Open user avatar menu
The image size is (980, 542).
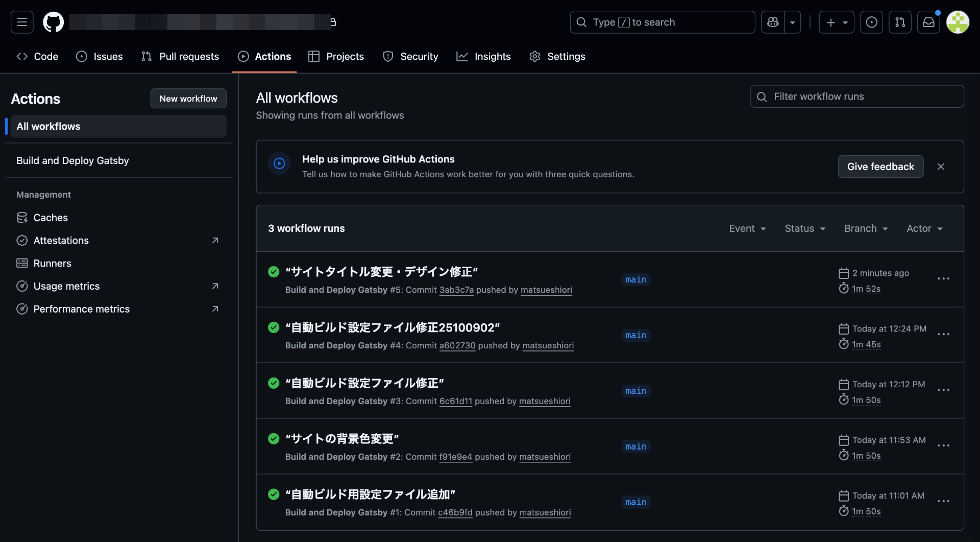[958, 22]
